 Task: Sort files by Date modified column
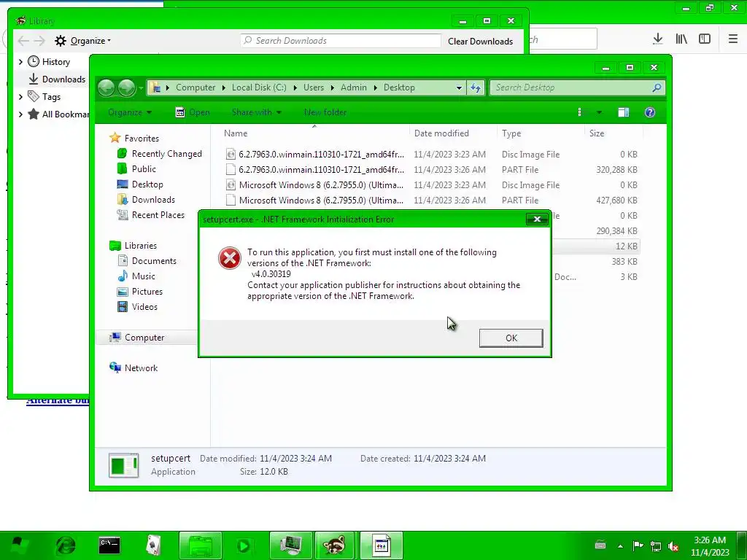452,133
